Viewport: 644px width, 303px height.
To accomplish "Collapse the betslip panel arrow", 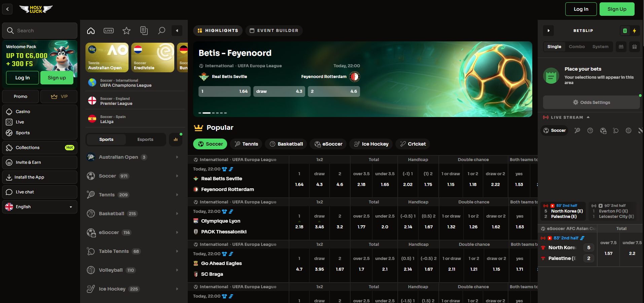I will coord(548,31).
